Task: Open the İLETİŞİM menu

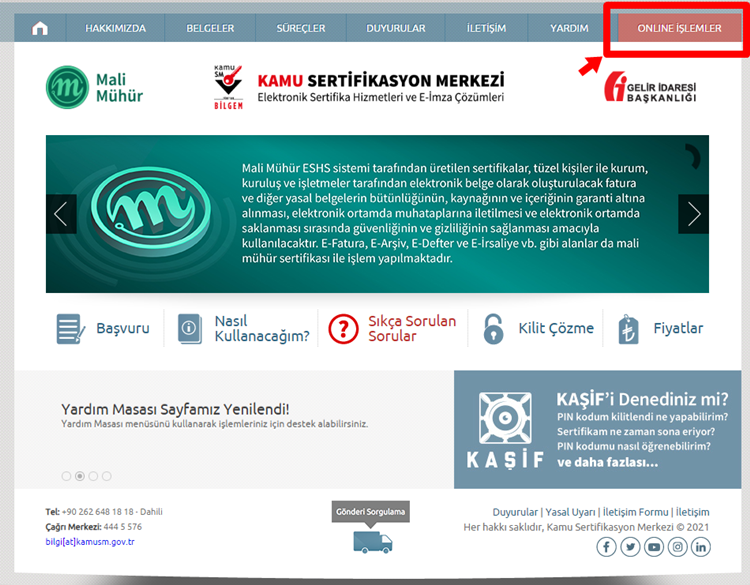Action: 486,28
